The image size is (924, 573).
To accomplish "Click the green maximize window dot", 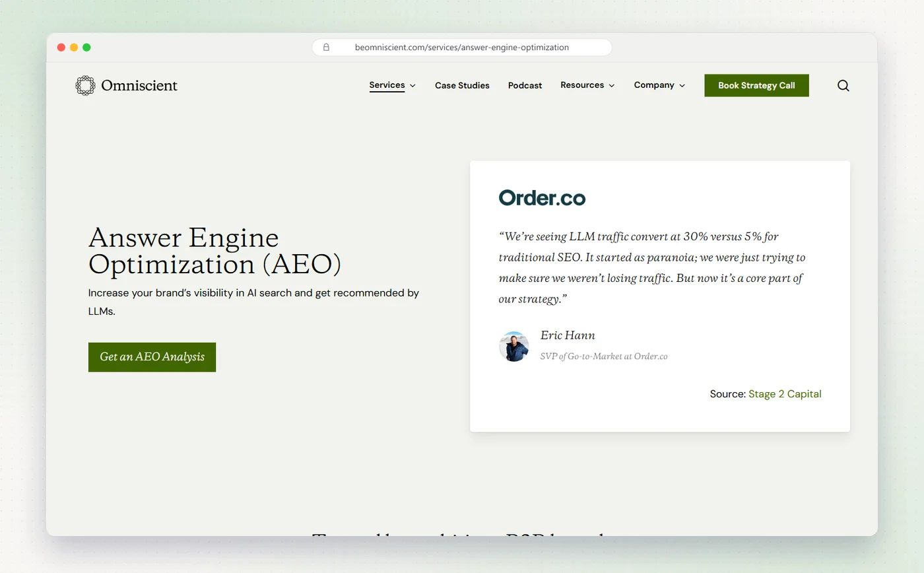I will [86, 48].
